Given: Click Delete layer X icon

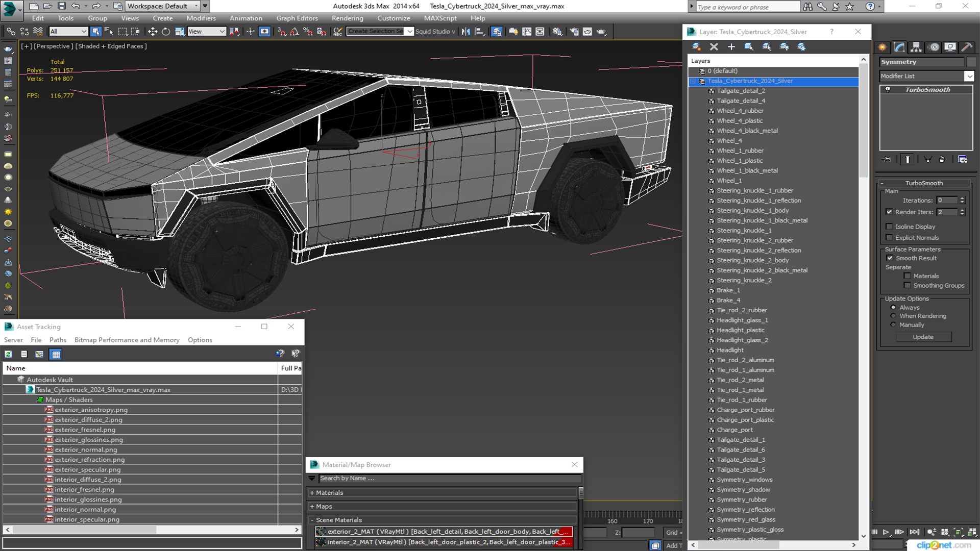Looking at the screenshot, I should tap(714, 47).
